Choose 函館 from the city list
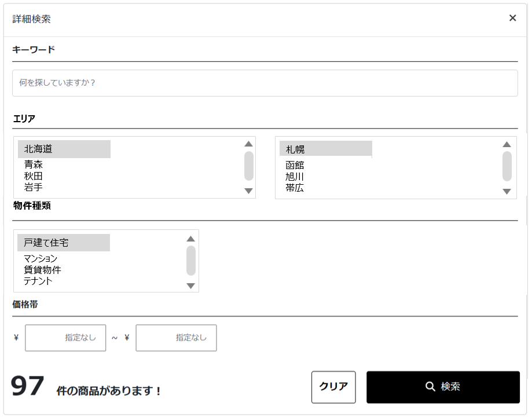 295,166
